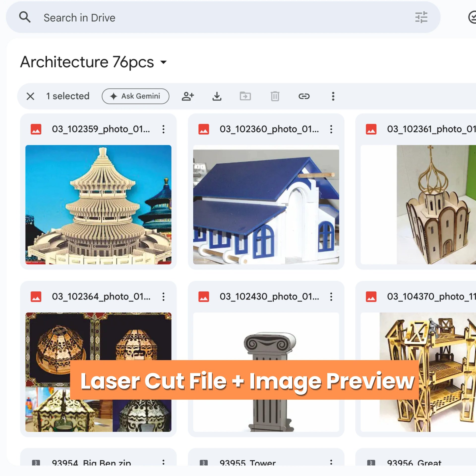
Task: Open more options for 03_102430_photo file
Action: click(x=331, y=297)
